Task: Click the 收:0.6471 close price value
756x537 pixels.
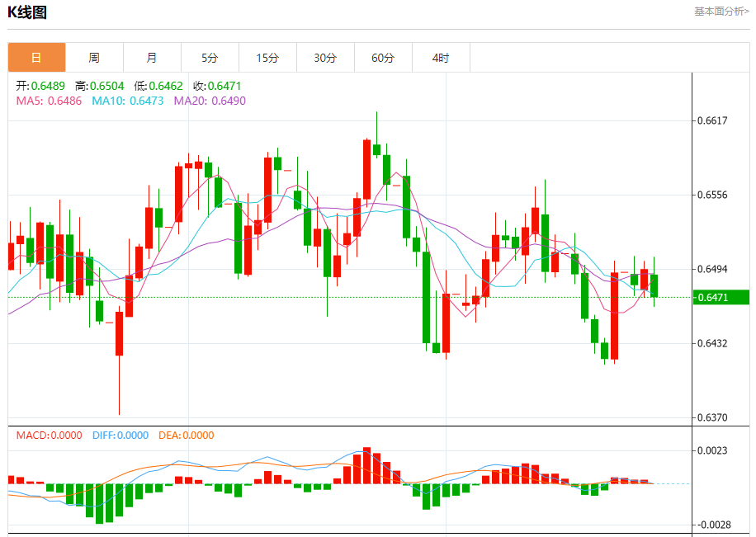Action: click(x=217, y=86)
